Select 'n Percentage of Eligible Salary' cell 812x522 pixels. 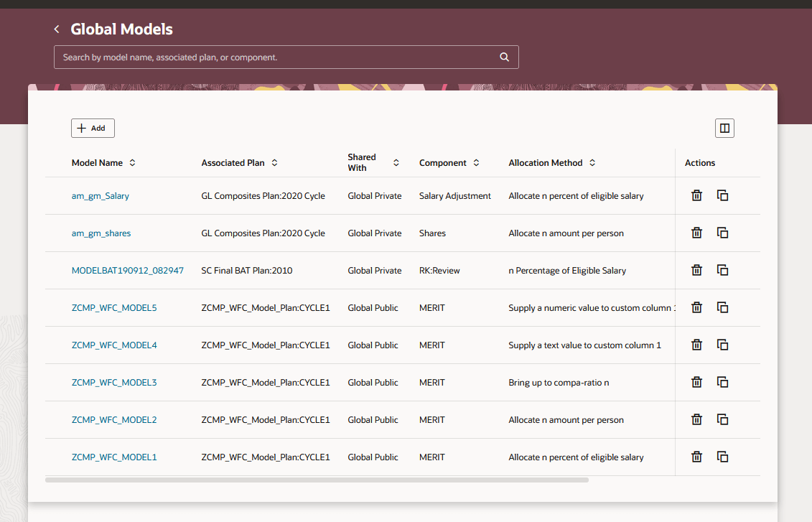click(x=567, y=270)
